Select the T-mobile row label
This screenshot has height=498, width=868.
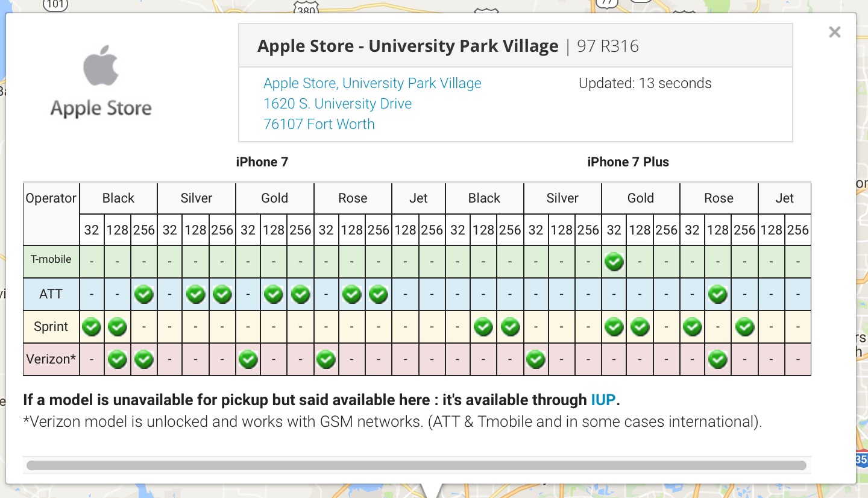[51, 259]
